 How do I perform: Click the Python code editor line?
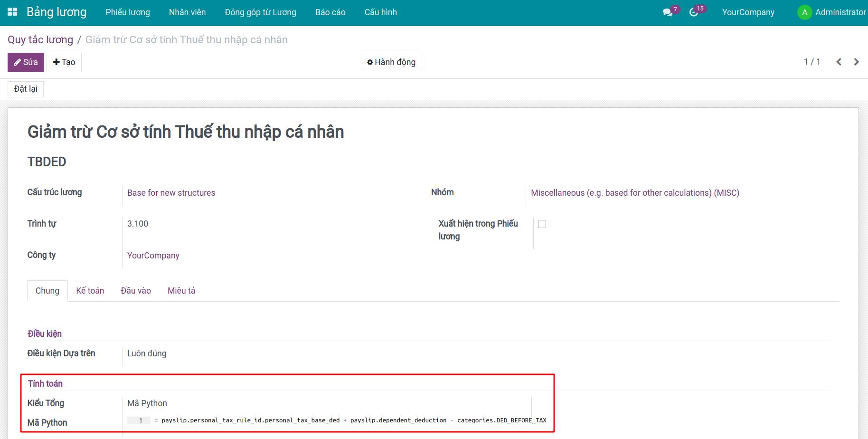353,420
